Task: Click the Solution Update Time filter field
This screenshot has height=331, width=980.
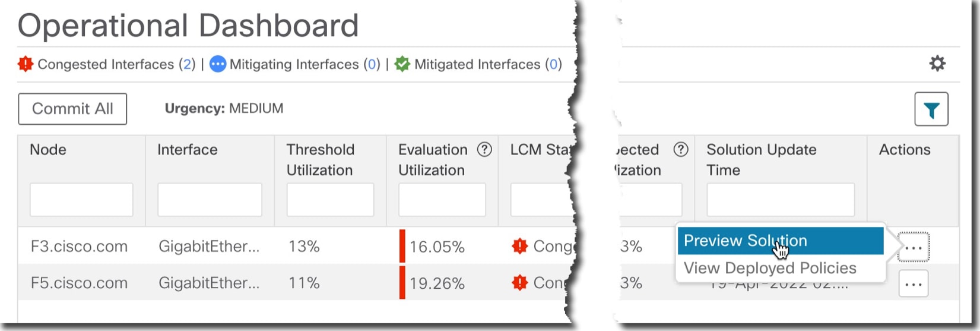Action: [x=780, y=200]
